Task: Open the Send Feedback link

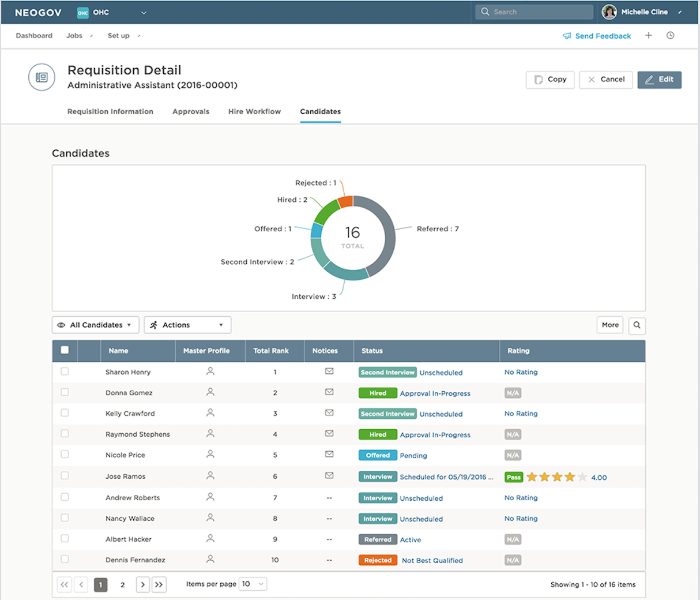Action: [597, 36]
